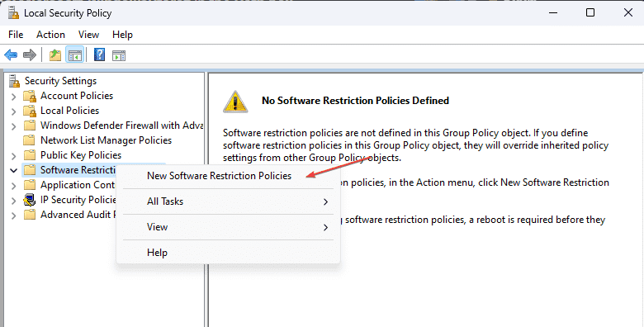
Task: Open the Action menu
Action: pos(50,35)
